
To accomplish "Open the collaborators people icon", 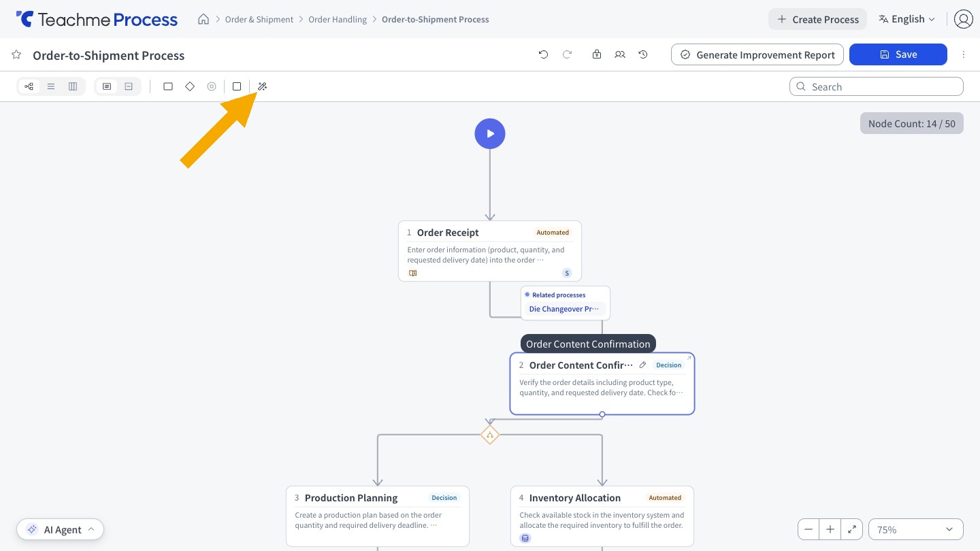I will click(620, 54).
